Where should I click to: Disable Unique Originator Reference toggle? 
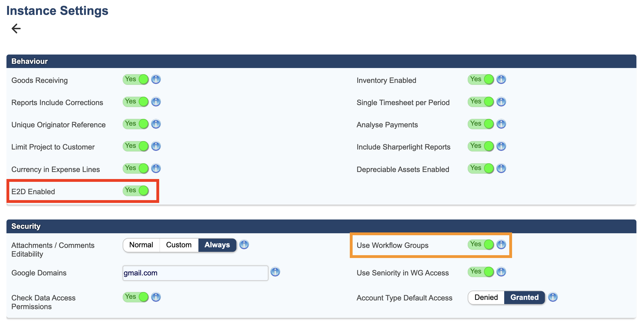tap(136, 124)
